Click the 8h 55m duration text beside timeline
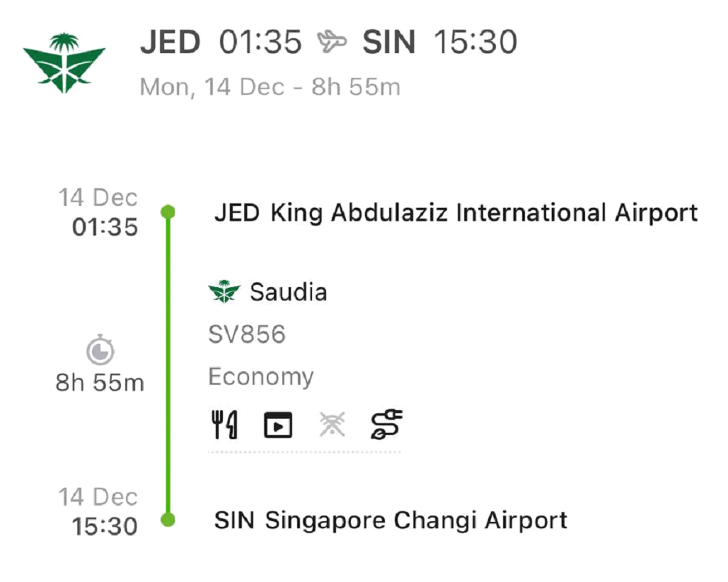728x582 pixels. [x=100, y=383]
